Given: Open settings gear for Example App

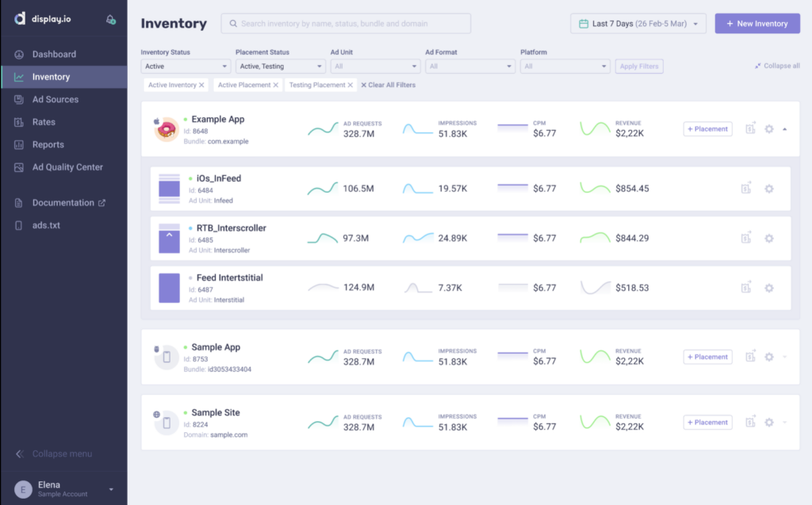Looking at the screenshot, I should [768, 129].
